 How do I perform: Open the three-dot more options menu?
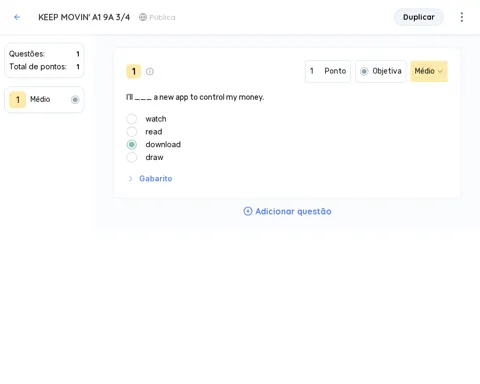pos(462,17)
